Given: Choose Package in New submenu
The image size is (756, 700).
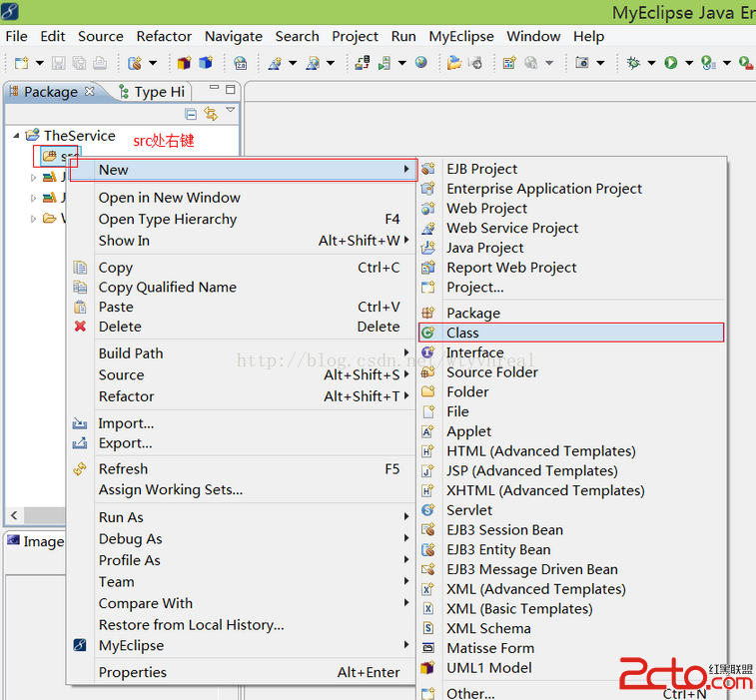Looking at the screenshot, I should (x=571, y=313).
